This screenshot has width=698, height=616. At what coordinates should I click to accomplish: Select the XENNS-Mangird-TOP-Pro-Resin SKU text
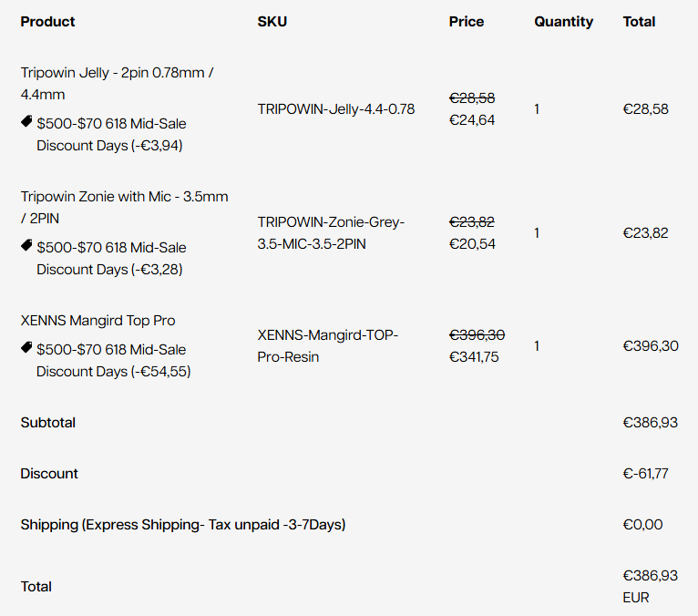pos(328,346)
